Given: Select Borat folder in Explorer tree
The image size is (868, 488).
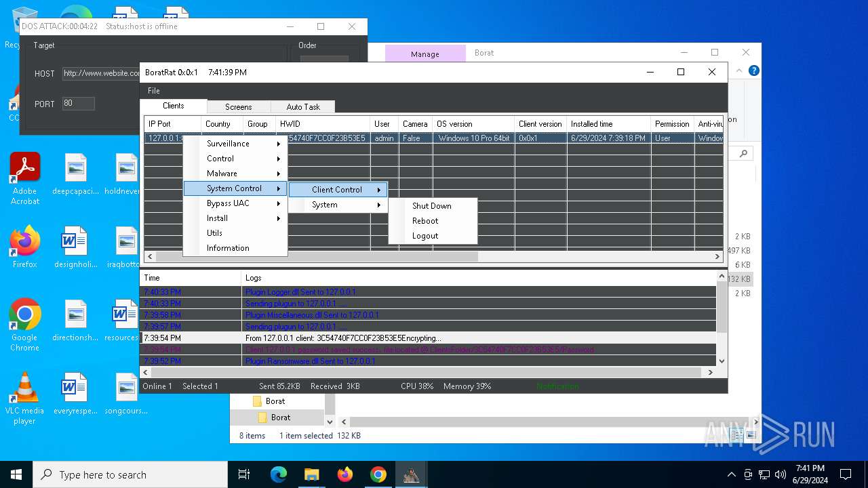Looking at the screenshot, I should 280,418.
